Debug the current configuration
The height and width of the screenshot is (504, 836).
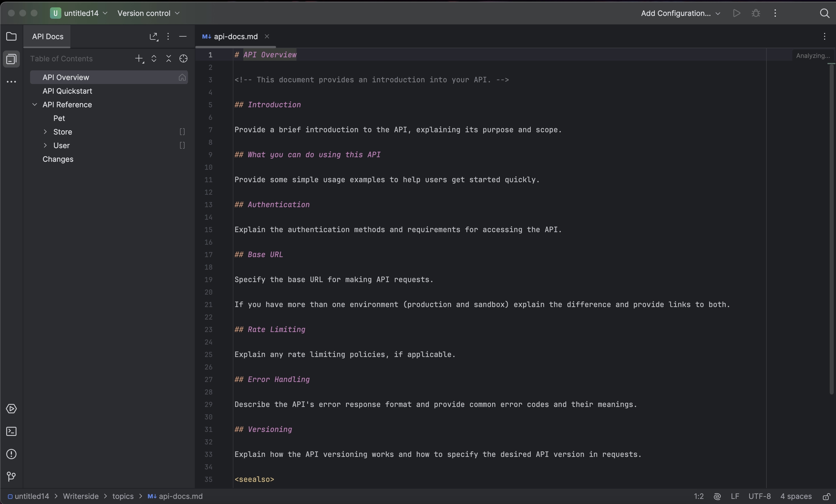tap(756, 13)
